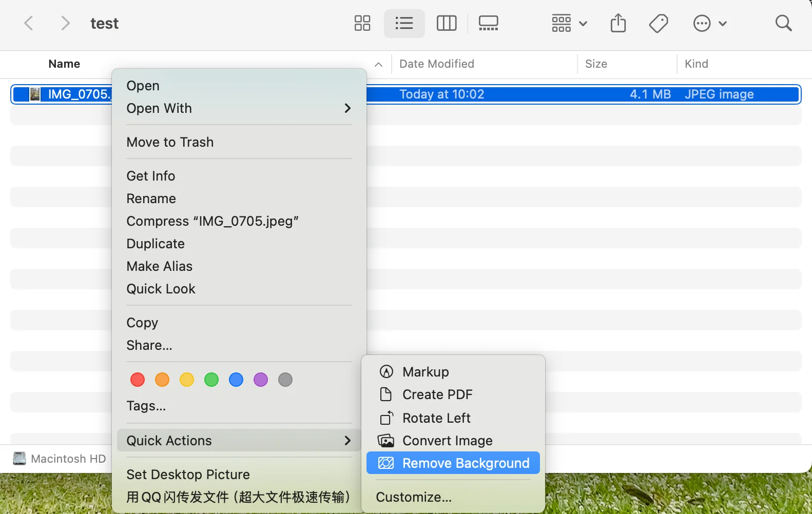Click the "test" folder window title
Image resolution: width=812 pixels, height=514 pixels.
click(x=104, y=23)
